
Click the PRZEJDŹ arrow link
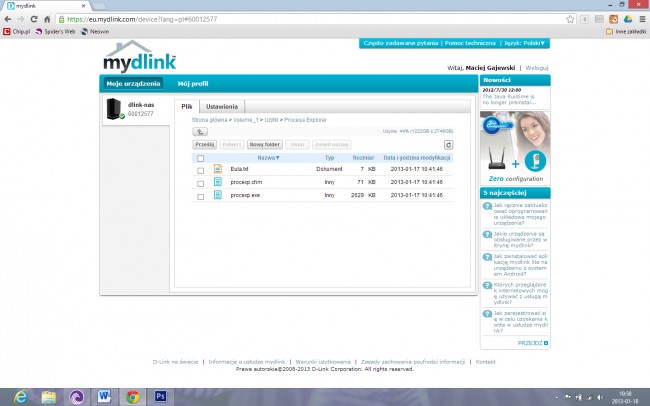tap(533, 343)
